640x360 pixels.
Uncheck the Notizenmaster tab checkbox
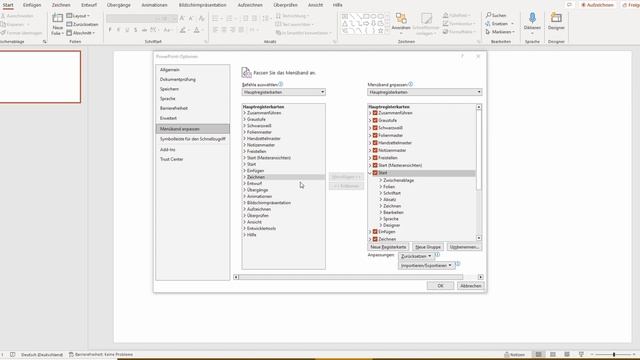[375, 150]
